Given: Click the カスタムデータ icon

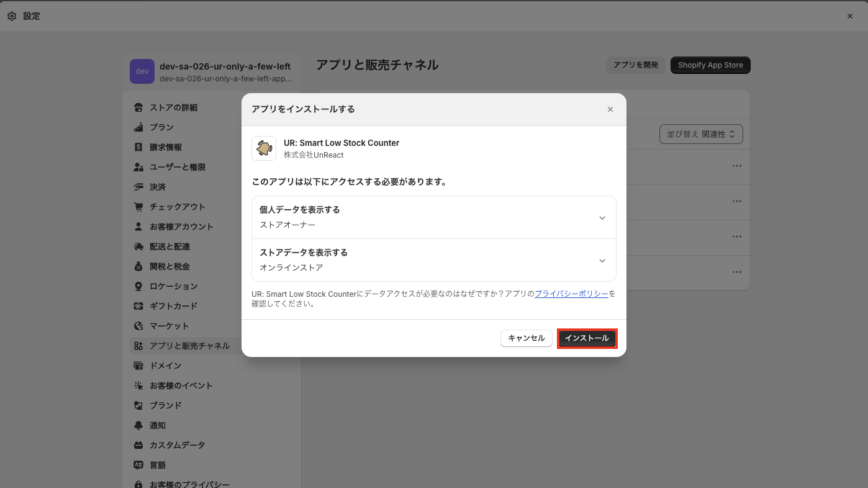Looking at the screenshot, I should tap(138, 445).
